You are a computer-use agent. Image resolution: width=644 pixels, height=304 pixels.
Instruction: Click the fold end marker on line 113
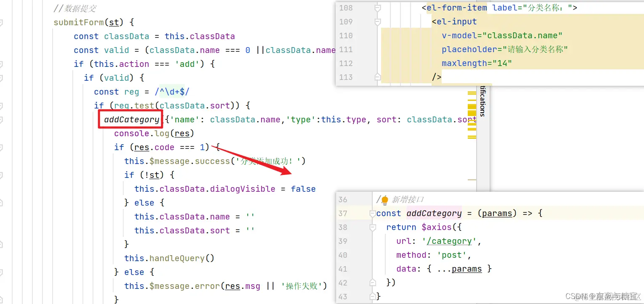click(x=377, y=77)
